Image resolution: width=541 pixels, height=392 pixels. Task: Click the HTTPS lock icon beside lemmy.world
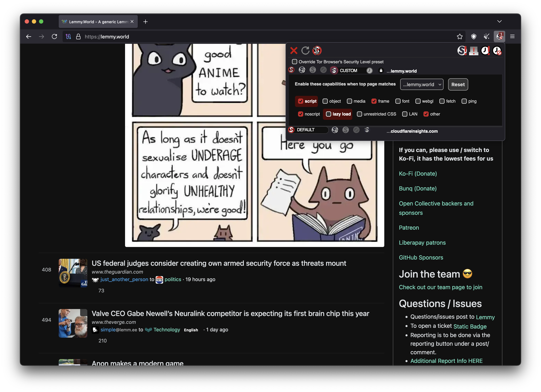pos(381,71)
